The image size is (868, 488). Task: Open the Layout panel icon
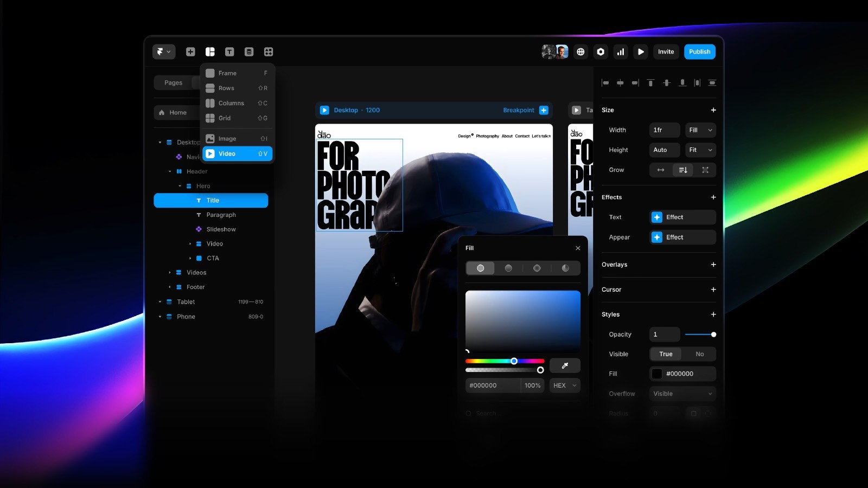tap(210, 52)
